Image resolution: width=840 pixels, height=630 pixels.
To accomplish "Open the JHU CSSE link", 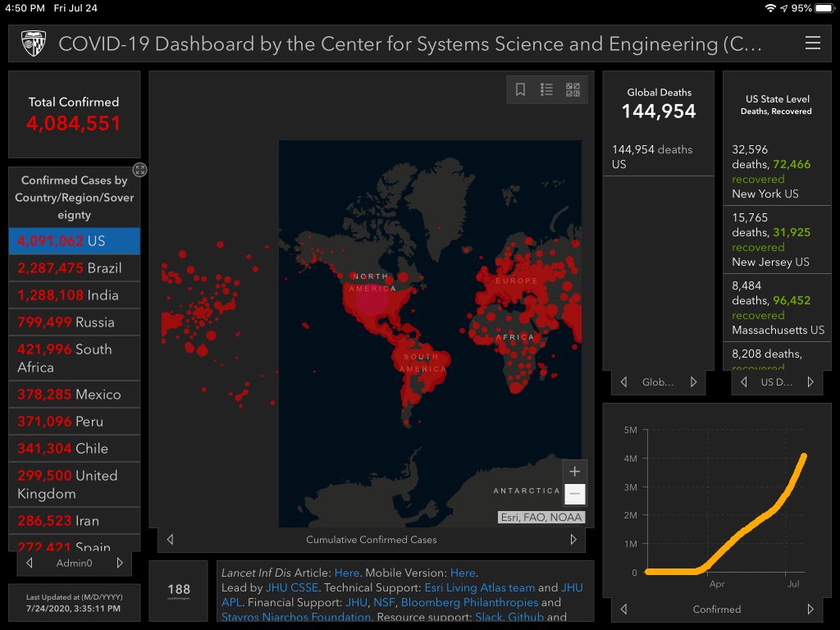I will tap(293, 588).
